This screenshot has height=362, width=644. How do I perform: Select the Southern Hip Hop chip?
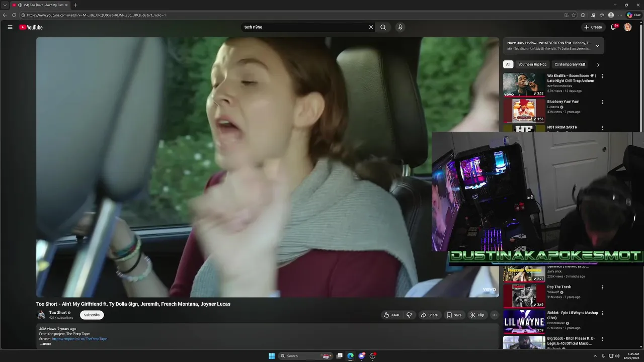point(532,64)
